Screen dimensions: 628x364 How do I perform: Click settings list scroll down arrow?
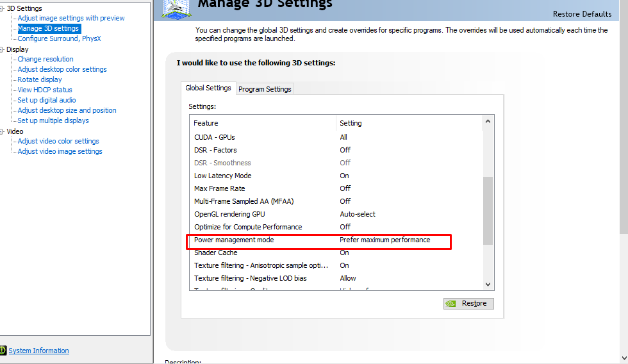(x=488, y=285)
